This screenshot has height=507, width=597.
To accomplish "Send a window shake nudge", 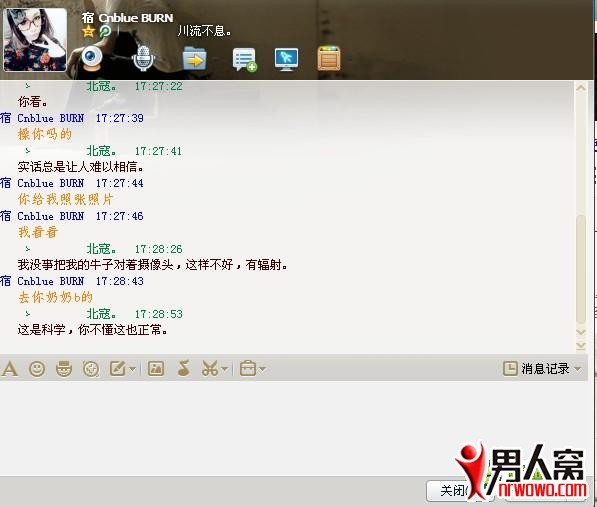I will (x=91, y=369).
